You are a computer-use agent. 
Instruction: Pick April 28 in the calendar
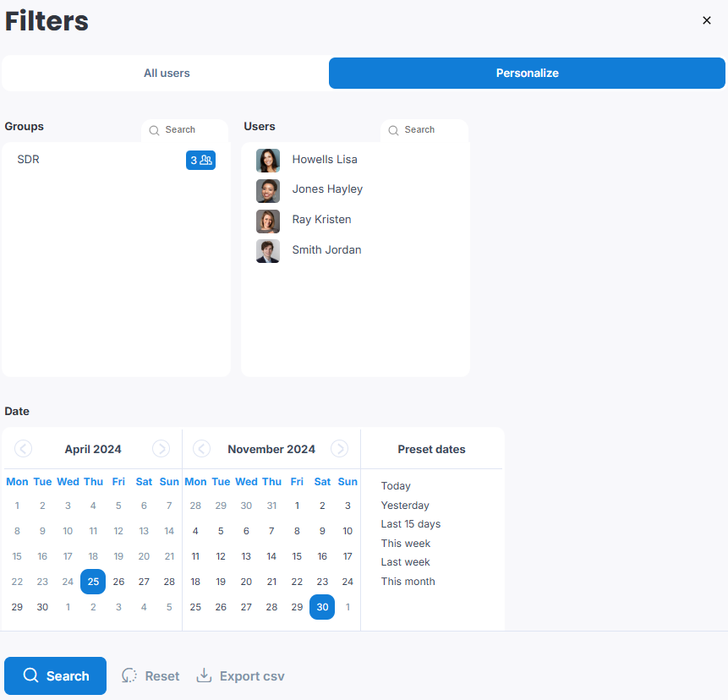pos(169,582)
